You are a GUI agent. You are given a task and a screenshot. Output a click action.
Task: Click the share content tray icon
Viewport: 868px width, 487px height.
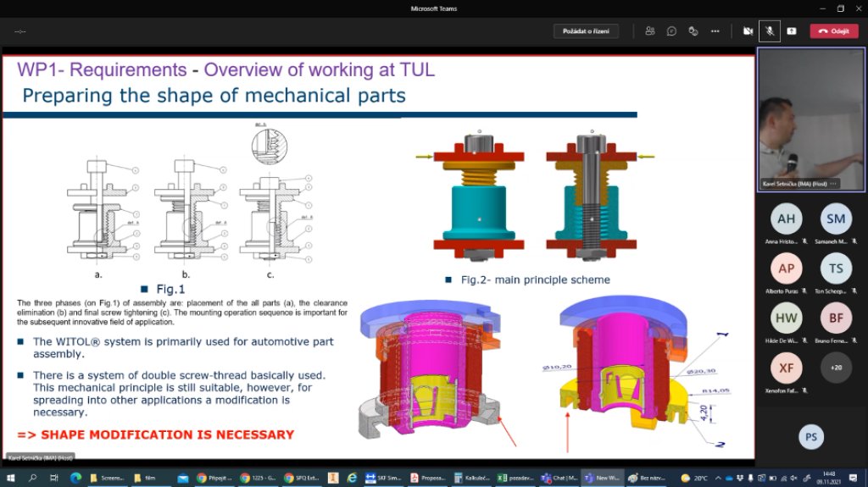click(x=791, y=30)
